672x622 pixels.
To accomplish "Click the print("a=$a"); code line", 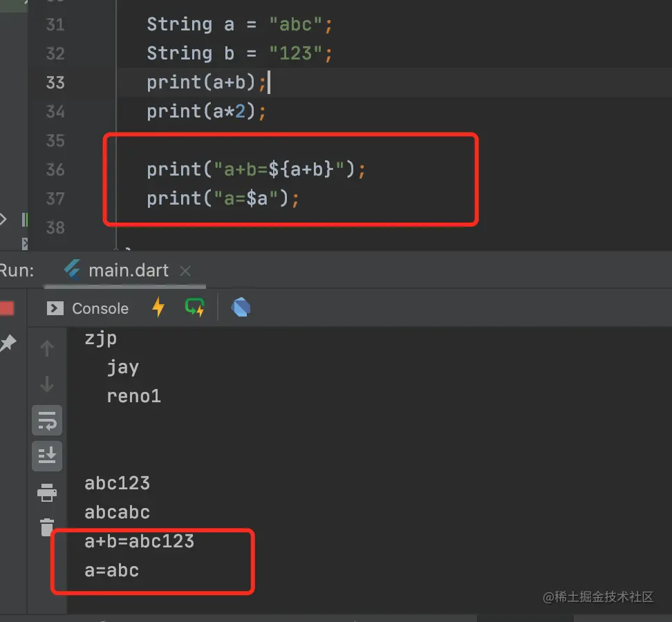I will [x=223, y=199].
